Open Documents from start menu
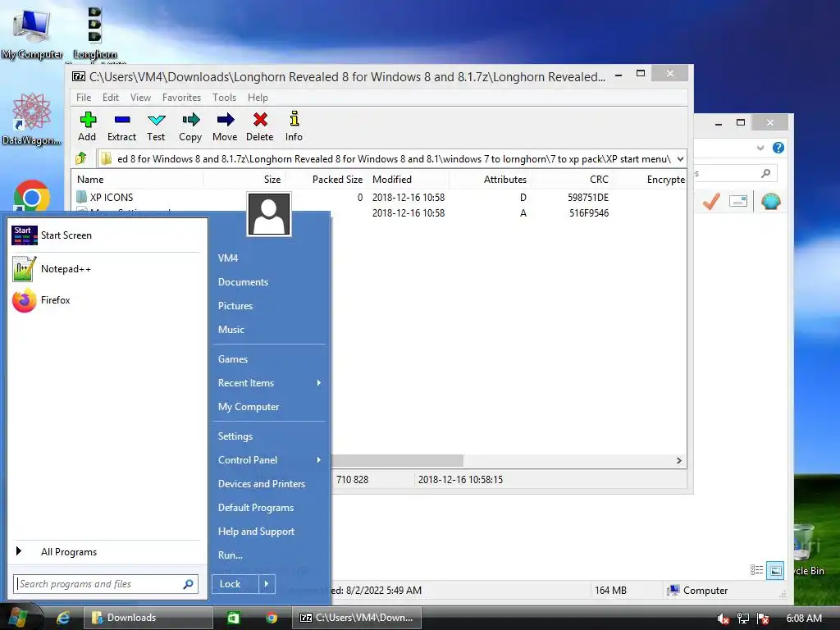Viewport: 840px width, 630px height. 243,282
